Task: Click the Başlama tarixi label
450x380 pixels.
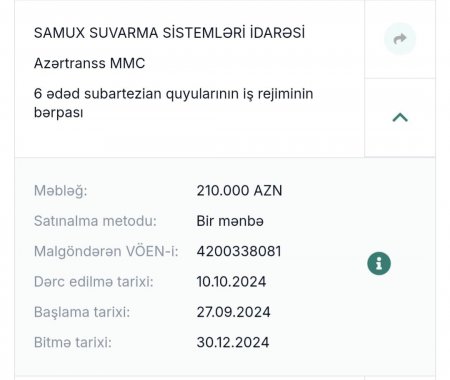Action: [82, 312]
